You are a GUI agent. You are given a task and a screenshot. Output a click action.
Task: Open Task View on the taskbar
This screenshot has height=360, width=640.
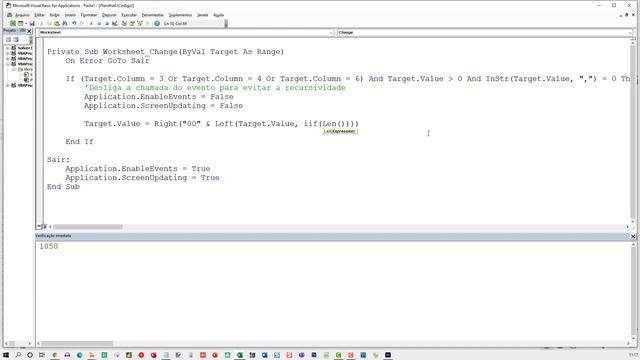pos(42,355)
